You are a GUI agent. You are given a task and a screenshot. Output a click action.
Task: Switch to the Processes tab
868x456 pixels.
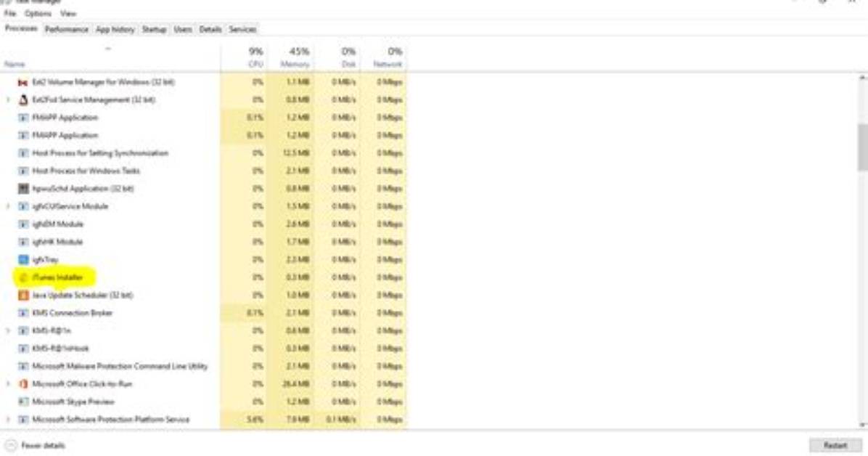point(22,29)
